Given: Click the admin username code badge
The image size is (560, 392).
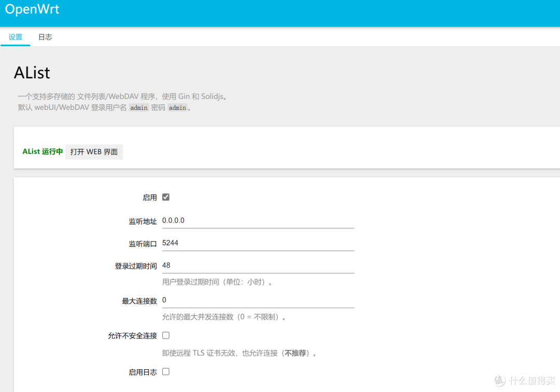Looking at the screenshot, I should click(138, 107).
